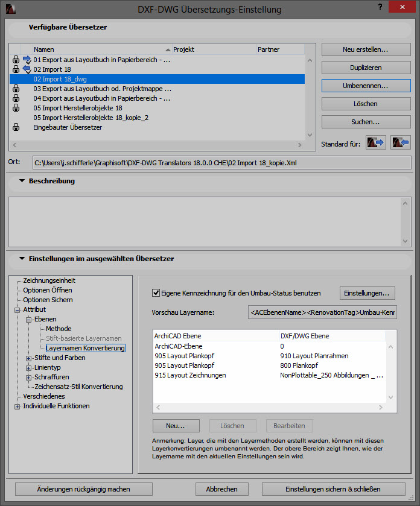Click the ArchiCAD app icon in title bar
The image size is (420, 506).
(x=11, y=8)
